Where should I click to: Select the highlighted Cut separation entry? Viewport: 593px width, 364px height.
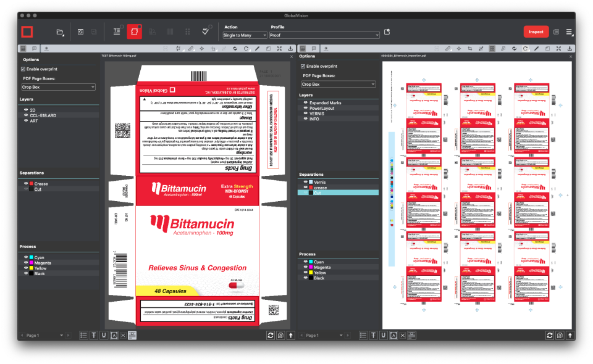(327, 192)
